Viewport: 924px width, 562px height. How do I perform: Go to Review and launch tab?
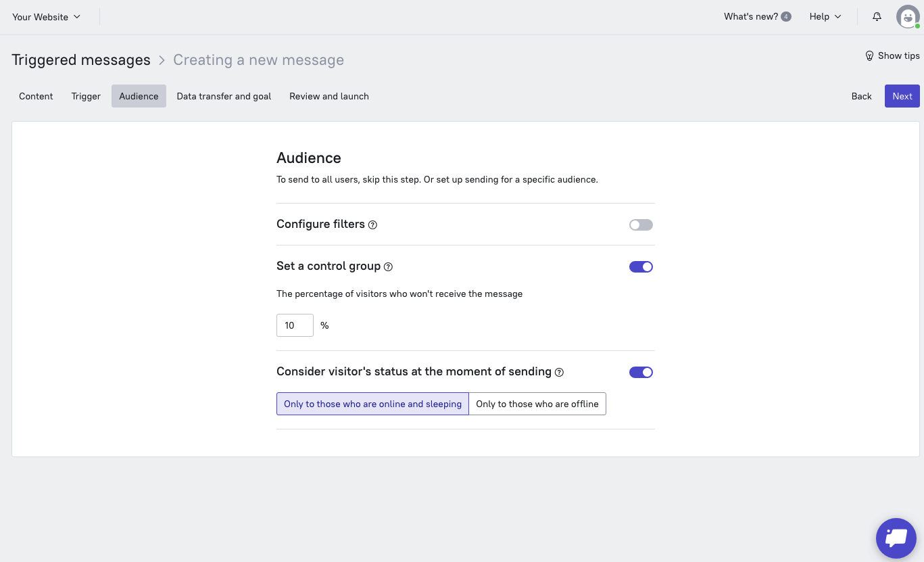coord(329,96)
